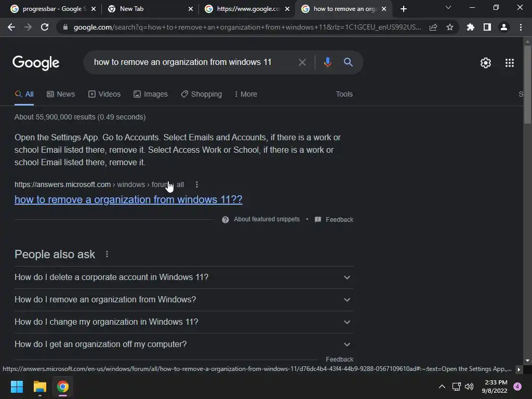This screenshot has width=532, height=399.
Task: Close the New Tab tab
Action: click(190, 9)
